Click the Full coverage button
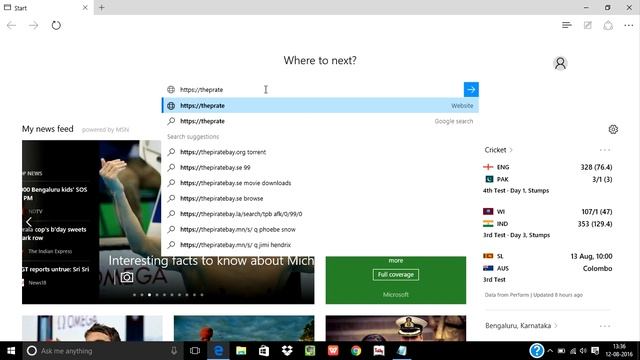 (x=396, y=275)
